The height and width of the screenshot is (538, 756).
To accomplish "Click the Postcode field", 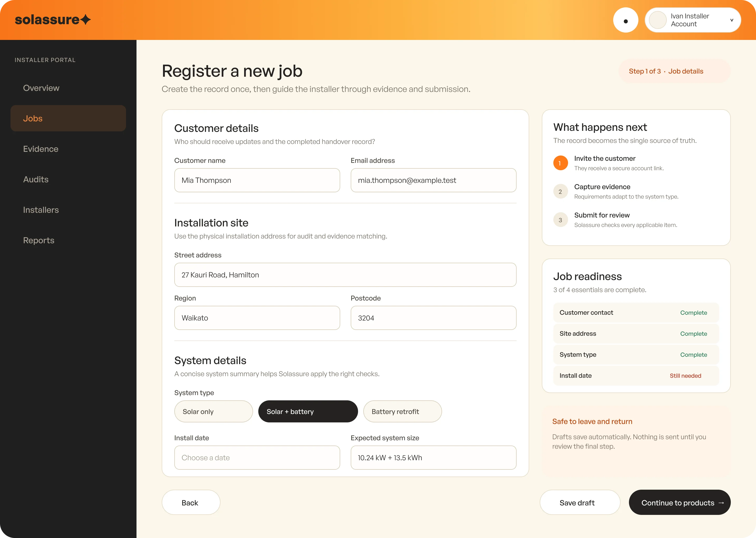I will 433,318.
